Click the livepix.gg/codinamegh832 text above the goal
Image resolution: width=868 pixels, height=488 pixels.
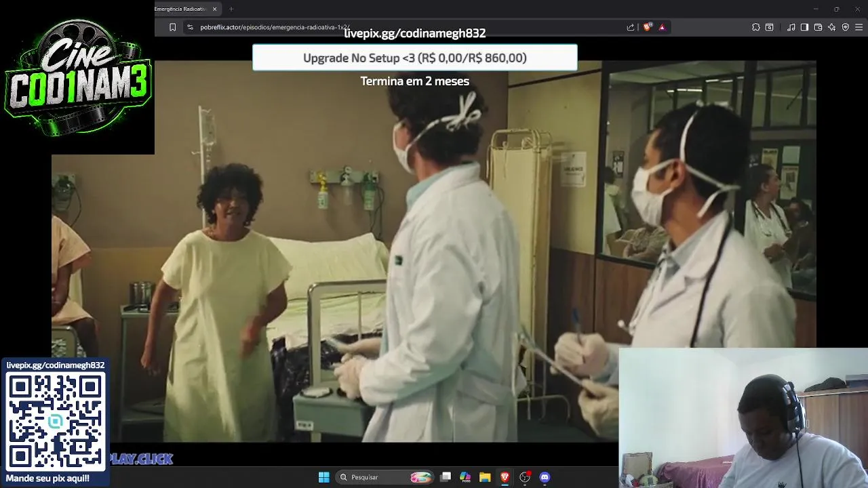[415, 33]
